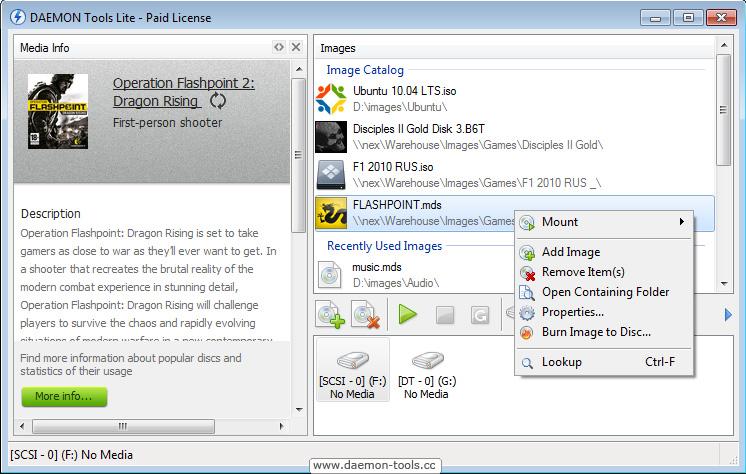746x474 pixels.
Task: Click the Media Info vertical scrollbar thumb
Action: pyautogui.click(x=299, y=156)
